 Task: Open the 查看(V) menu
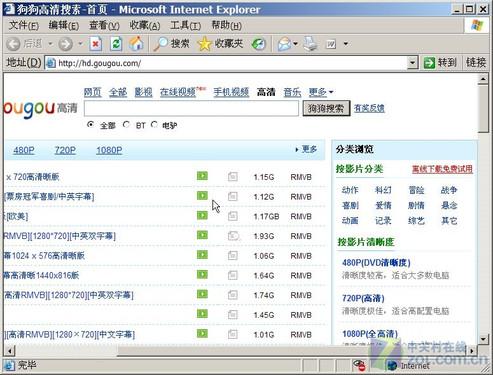tap(104, 25)
